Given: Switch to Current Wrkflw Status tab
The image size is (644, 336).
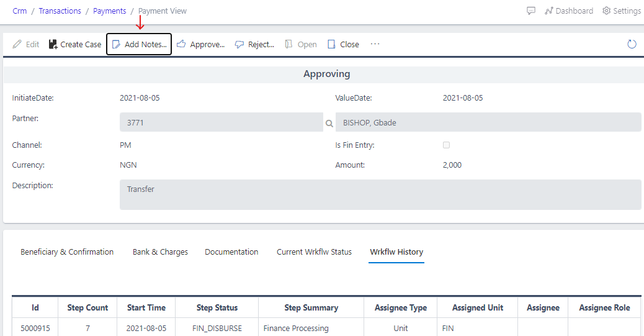Looking at the screenshot, I should tap(314, 252).
